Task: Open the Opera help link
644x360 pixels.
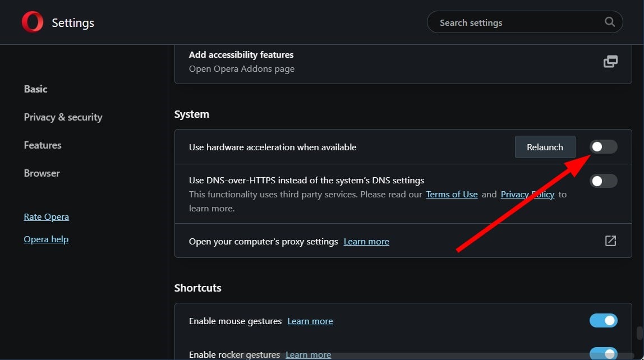Action: pyautogui.click(x=46, y=239)
